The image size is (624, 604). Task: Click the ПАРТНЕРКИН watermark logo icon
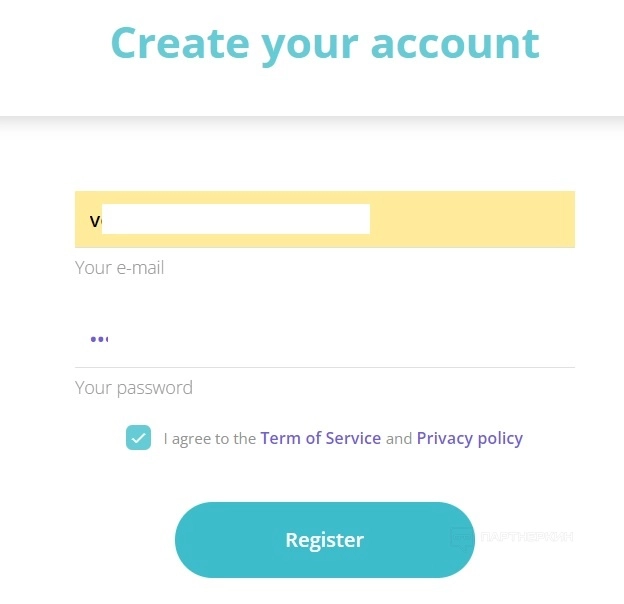click(461, 538)
